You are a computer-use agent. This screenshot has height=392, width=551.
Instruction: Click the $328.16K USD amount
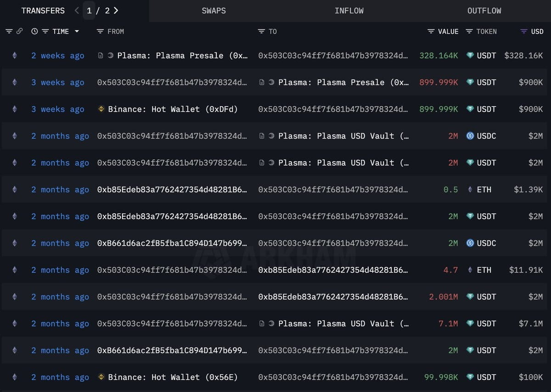[523, 56]
